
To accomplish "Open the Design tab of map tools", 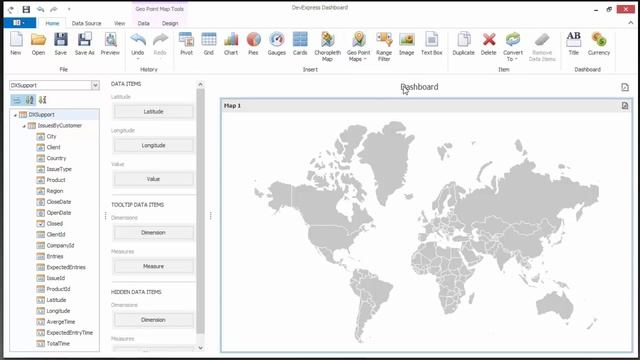I will pos(170,23).
